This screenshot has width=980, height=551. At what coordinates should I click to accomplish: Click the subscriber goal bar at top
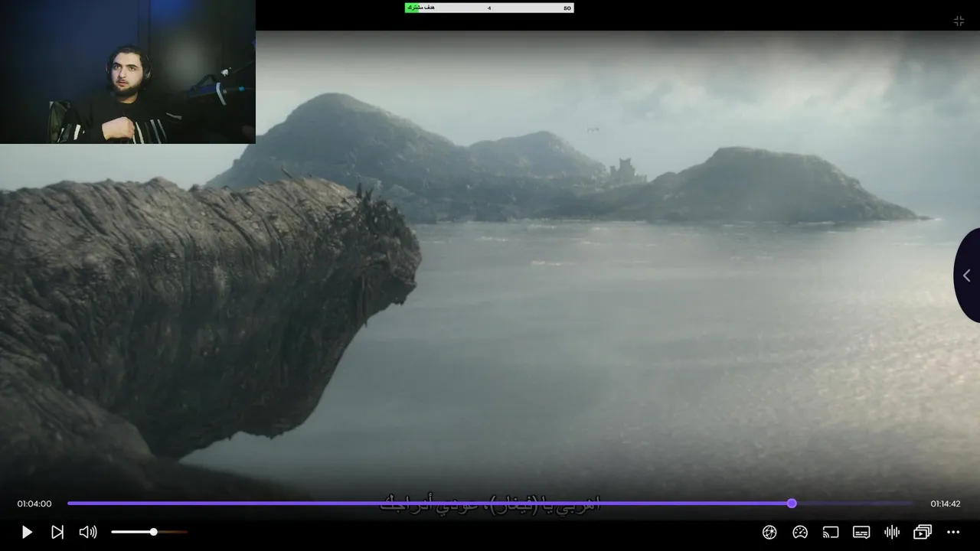[489, 8]
